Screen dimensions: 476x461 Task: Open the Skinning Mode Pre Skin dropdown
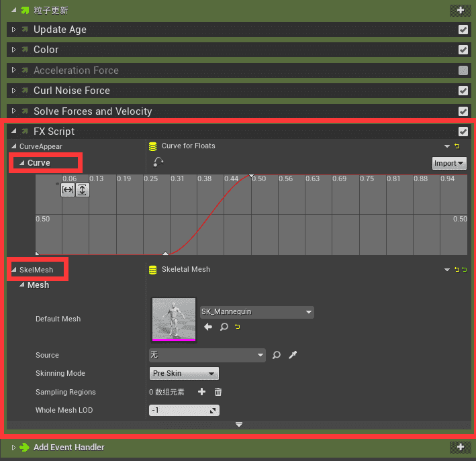(x=183, y=374)
